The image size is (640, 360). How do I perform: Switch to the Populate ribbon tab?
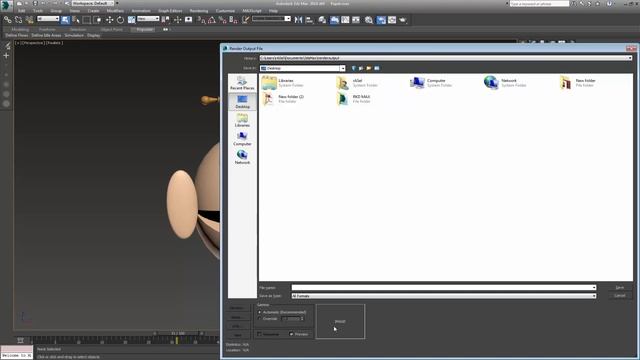(x=144, y=29)
